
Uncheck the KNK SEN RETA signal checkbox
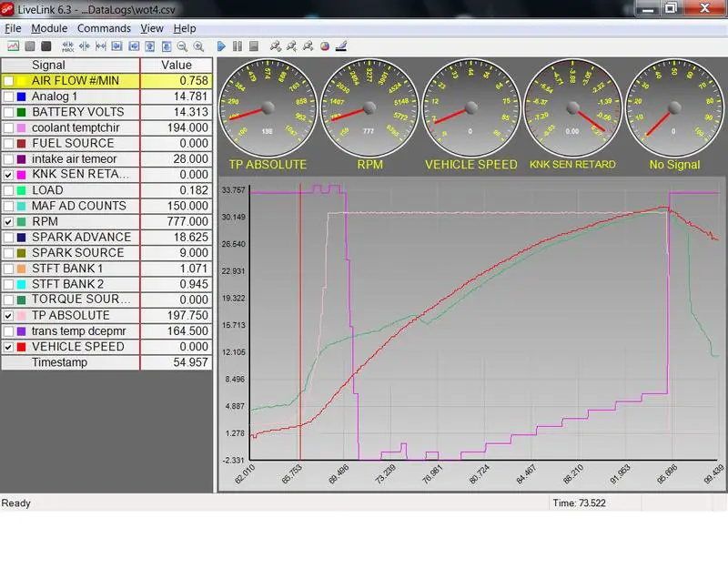tap(8, 175)
